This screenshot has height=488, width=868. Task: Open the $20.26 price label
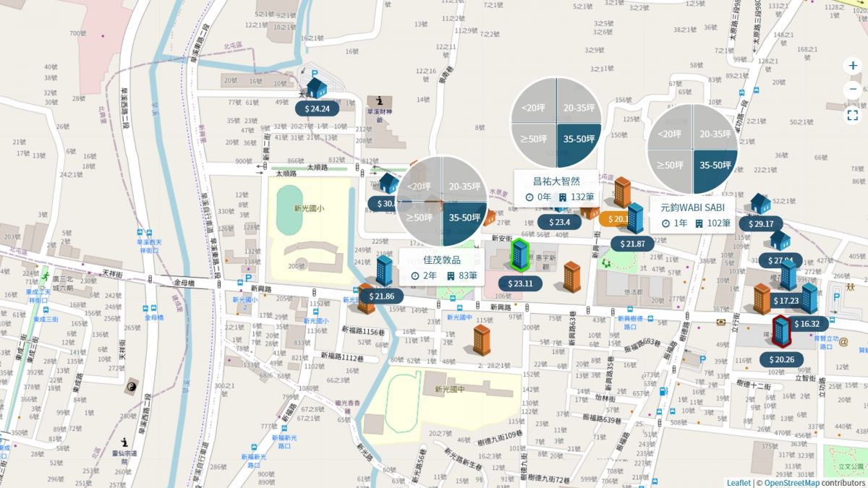point(781,359)
